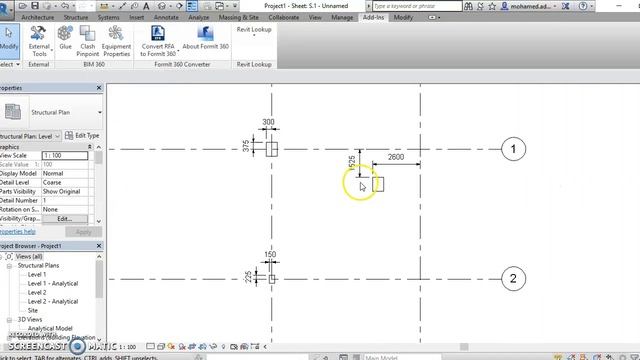Toggle Shadows icon in view control bar
This screenshot has width=640, height=360.
click(182, 347)
